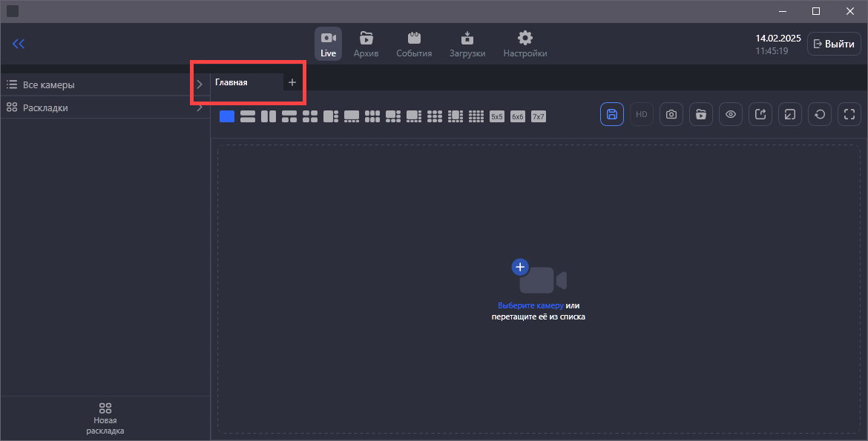Click the shrink-to-corner arrow icon
Screen dimensions: 868x441
pos(789,114)
